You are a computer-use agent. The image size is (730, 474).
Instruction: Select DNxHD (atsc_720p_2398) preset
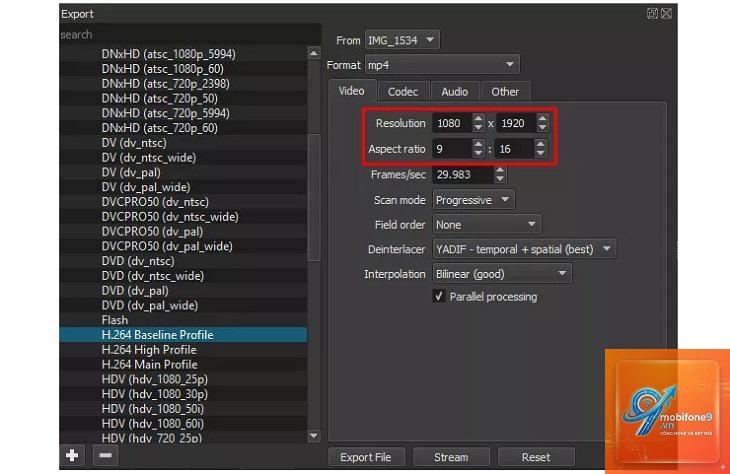pos(183,84)
